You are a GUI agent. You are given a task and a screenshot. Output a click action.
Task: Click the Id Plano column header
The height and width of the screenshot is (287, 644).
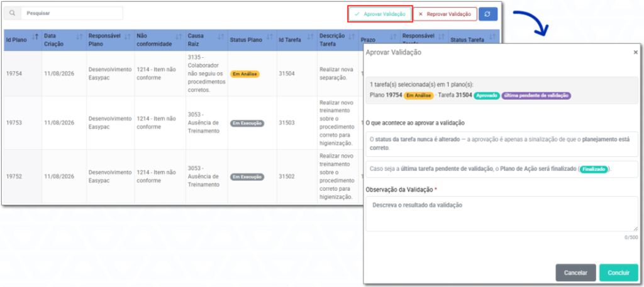[x=23, y=40]
